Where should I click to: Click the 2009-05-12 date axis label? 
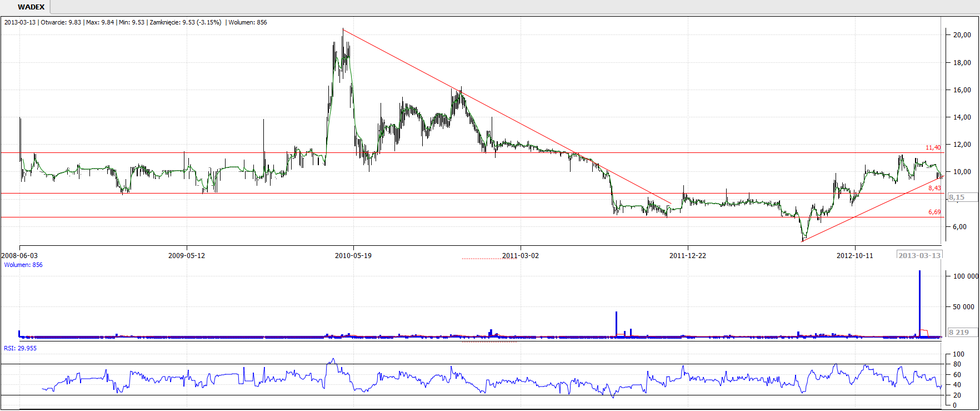[187, 255]
